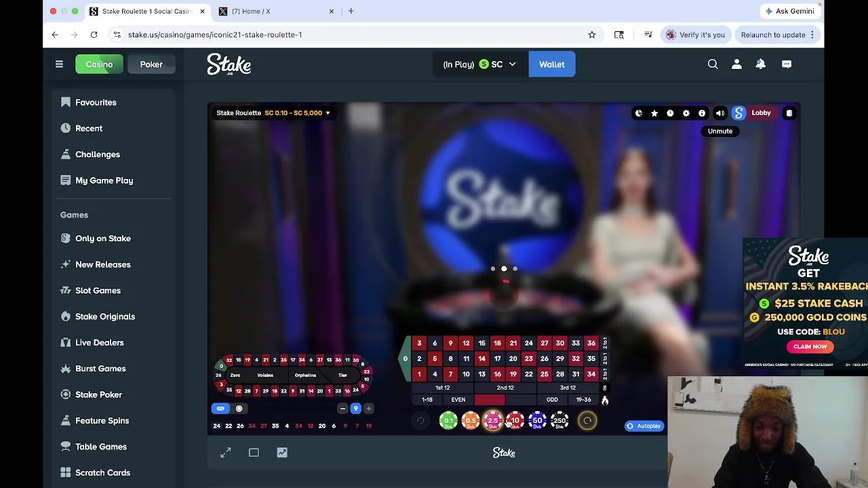Place a bet on ODD

click(x=552, y=400)
